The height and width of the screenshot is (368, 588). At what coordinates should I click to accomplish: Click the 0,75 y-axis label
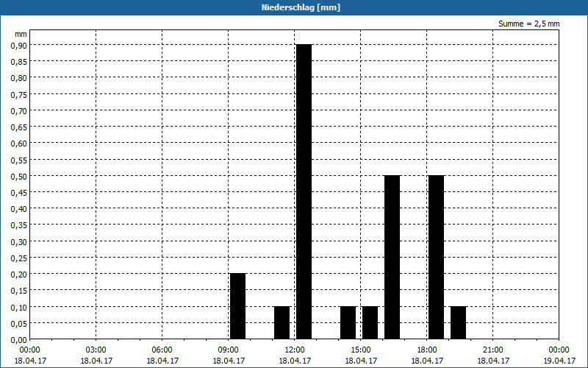(x=19, y=94)
